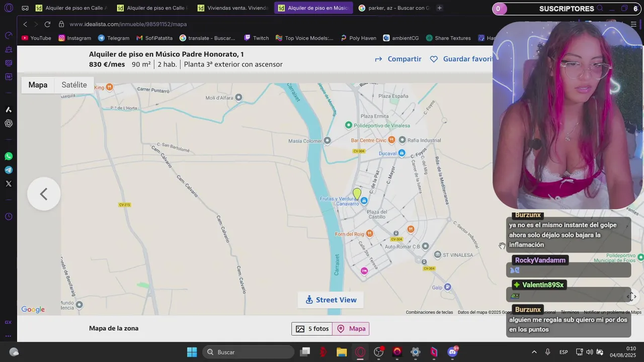Click the idealista URL address bar
The width and height of the screenshot is (644, 362).
(x=128, y=24)
